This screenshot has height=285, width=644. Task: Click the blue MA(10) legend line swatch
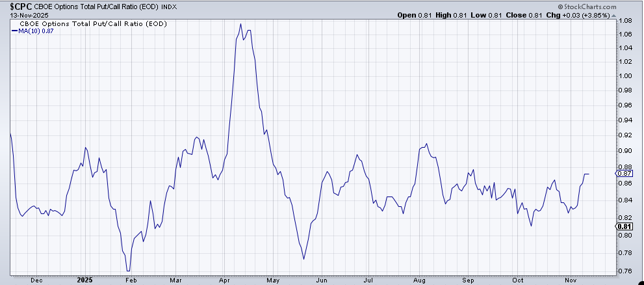(x=13, y=30)
